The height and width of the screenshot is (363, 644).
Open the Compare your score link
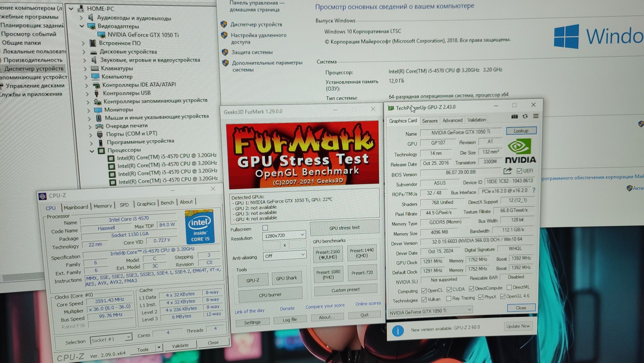point(325,306)
